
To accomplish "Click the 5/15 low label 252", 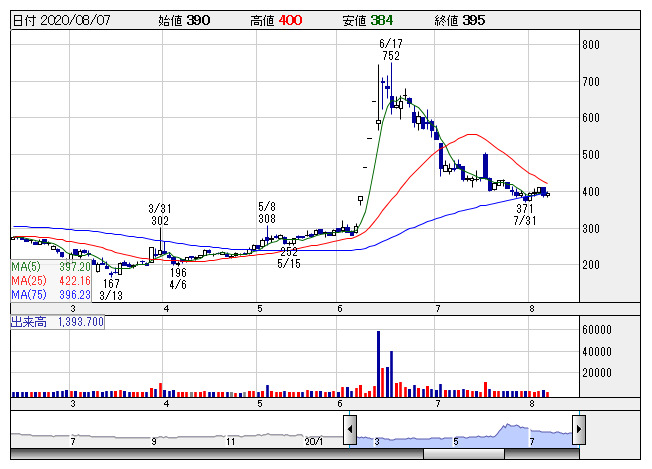I will pos(289,252).
